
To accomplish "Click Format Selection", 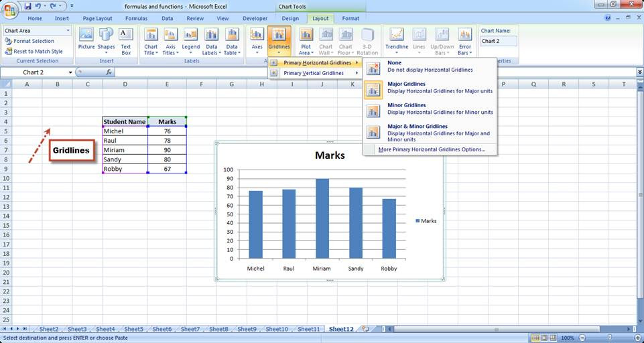I will pos(29,41).
